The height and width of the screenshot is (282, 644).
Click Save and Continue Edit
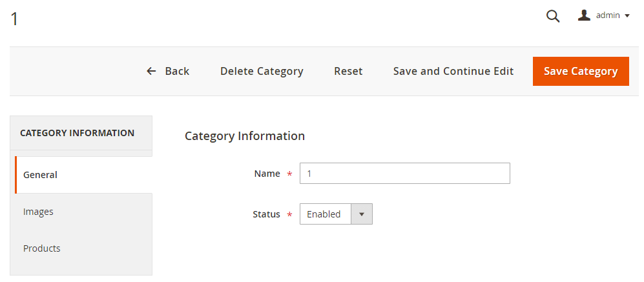click(x=453, y=71)
